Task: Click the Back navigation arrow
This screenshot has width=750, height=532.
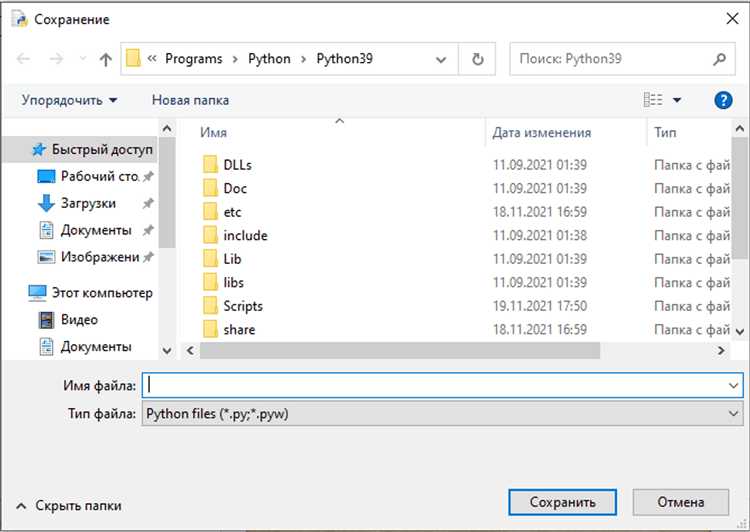Action: pos(23,59)
